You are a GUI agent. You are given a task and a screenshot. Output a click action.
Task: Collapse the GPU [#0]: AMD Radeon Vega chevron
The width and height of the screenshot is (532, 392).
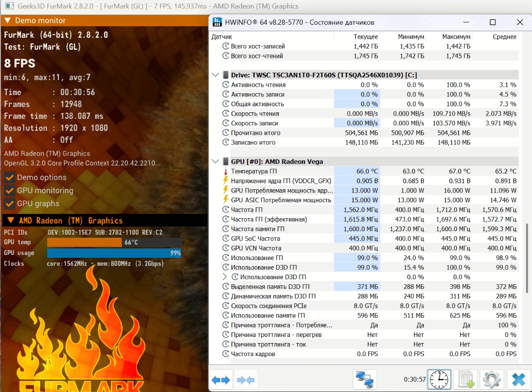[215, 162]
